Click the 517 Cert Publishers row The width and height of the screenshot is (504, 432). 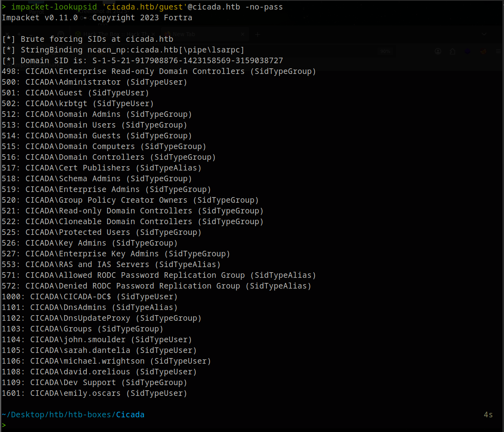(x=101, y=168)
